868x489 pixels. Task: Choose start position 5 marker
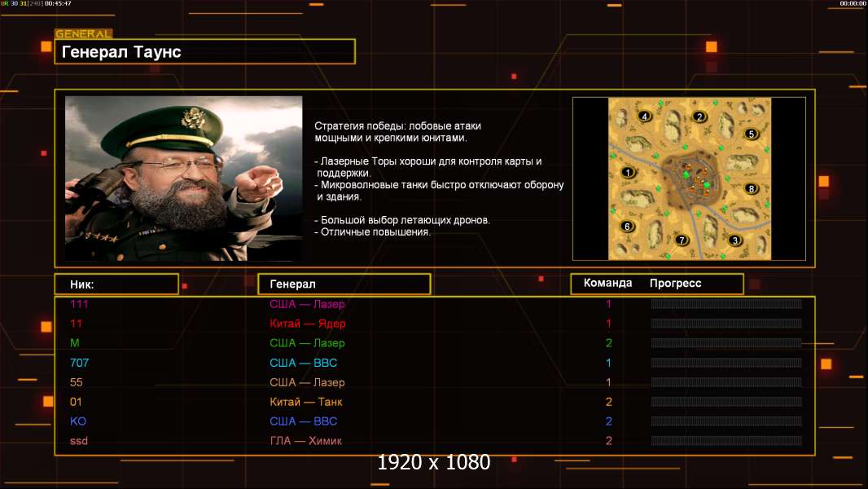pos(752,134)
